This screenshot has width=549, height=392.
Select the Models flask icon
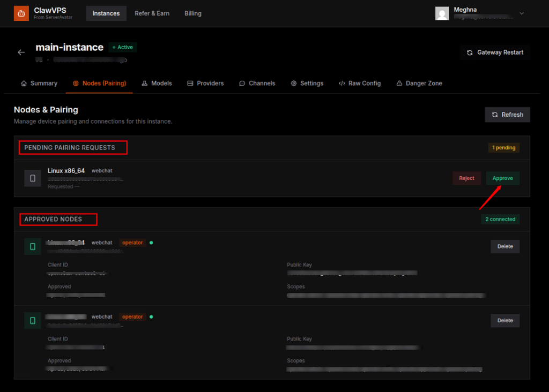[144, 83]
